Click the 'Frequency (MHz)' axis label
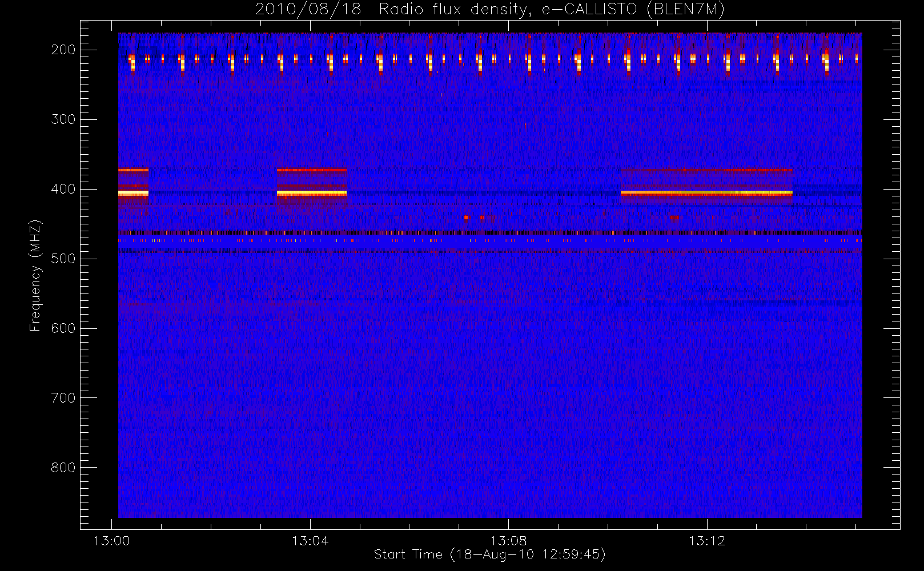924x571 pixels. (35, 276)
